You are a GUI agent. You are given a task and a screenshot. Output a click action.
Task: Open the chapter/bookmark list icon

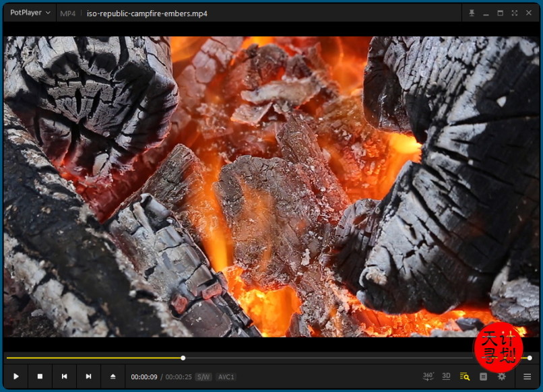483,377
